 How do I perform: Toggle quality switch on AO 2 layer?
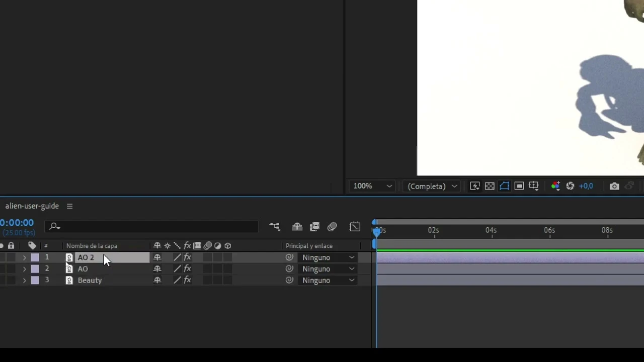[177, 257]
